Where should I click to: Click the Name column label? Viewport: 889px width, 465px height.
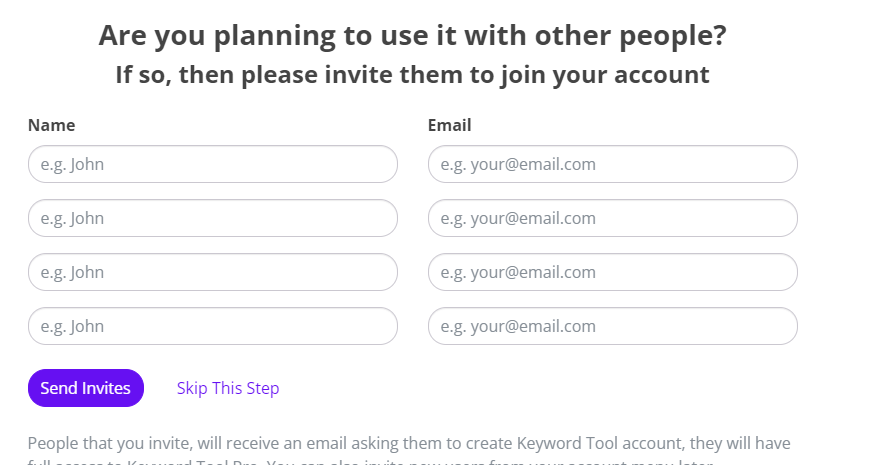[x=52, y=125]
